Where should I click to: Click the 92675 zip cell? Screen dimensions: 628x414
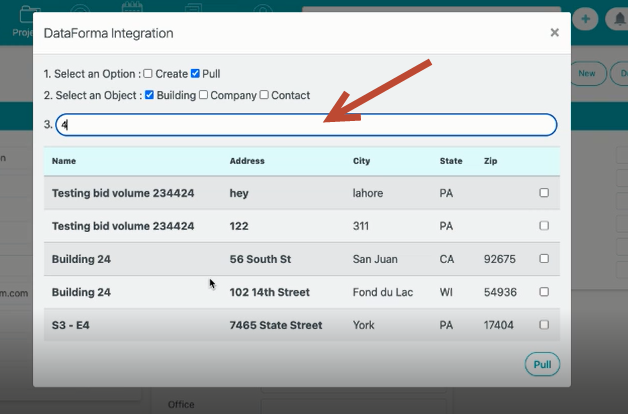click(499, 259)
